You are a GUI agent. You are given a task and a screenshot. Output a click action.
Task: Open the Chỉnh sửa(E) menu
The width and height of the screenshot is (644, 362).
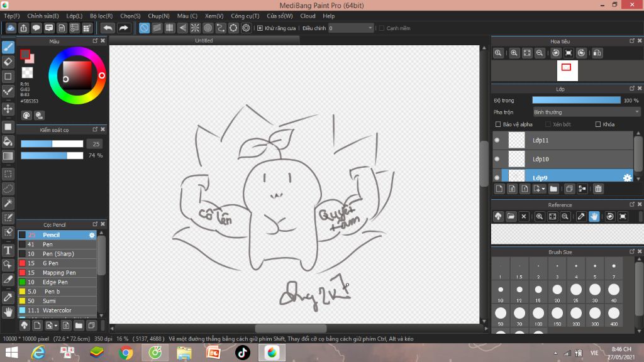coord(43,16)
